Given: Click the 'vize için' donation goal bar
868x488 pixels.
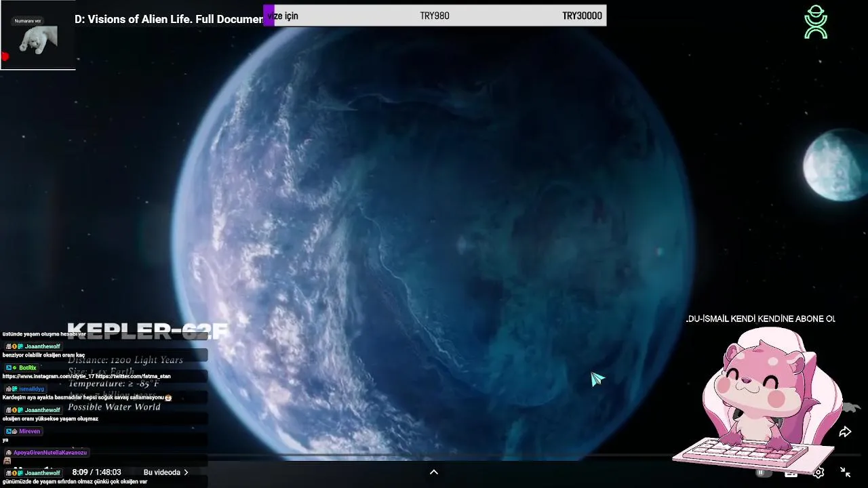Looking at the screenshot, I should point(435,16).
